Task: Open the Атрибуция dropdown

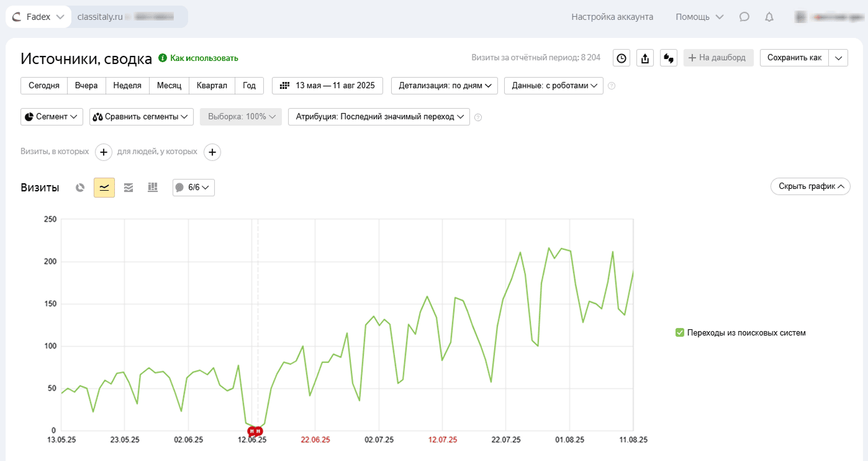Action: point(379,117)
